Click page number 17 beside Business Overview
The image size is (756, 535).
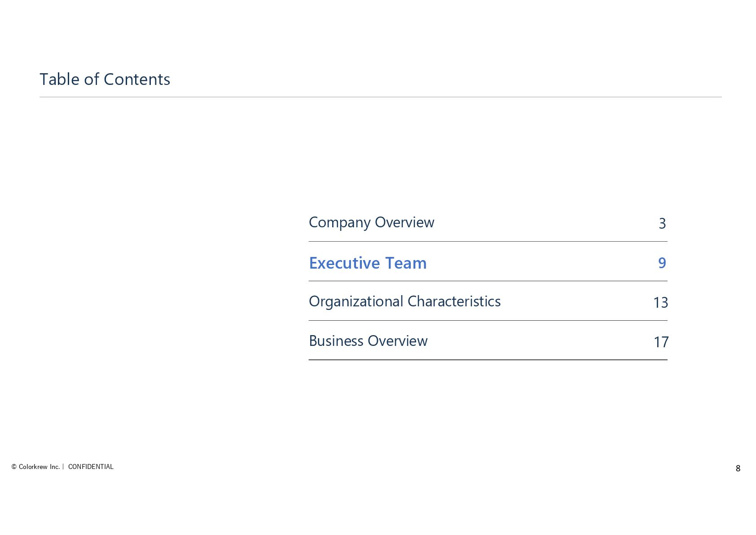[661, 342]
